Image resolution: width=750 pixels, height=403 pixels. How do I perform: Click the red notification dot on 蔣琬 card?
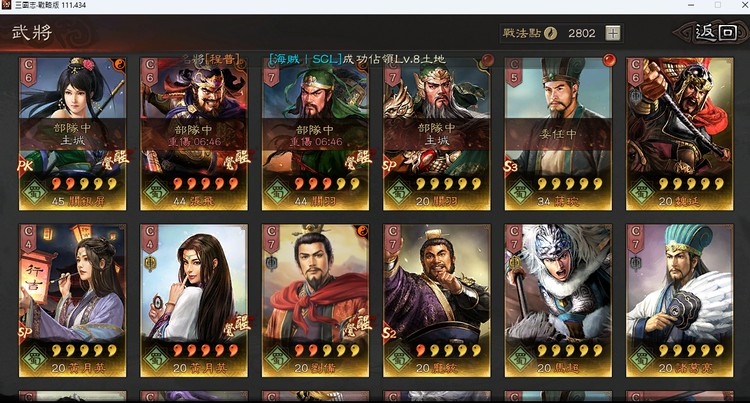click(x=609, y=60)
